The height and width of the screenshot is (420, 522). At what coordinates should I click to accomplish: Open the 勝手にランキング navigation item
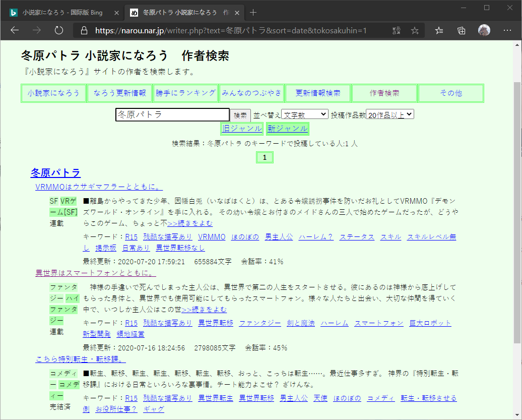click(185, 93)
